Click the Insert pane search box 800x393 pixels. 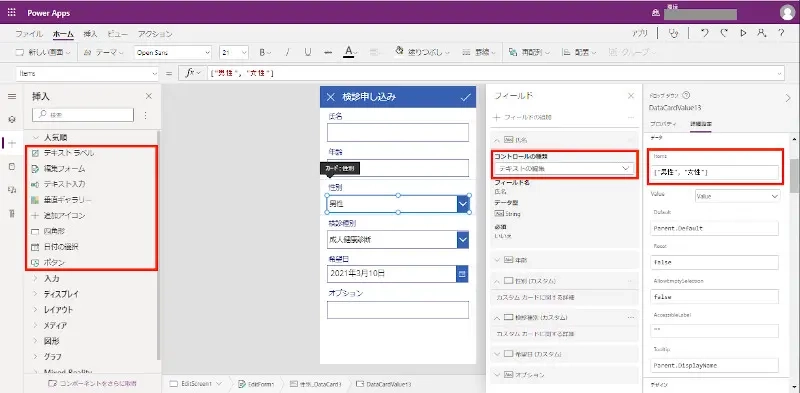83,115
